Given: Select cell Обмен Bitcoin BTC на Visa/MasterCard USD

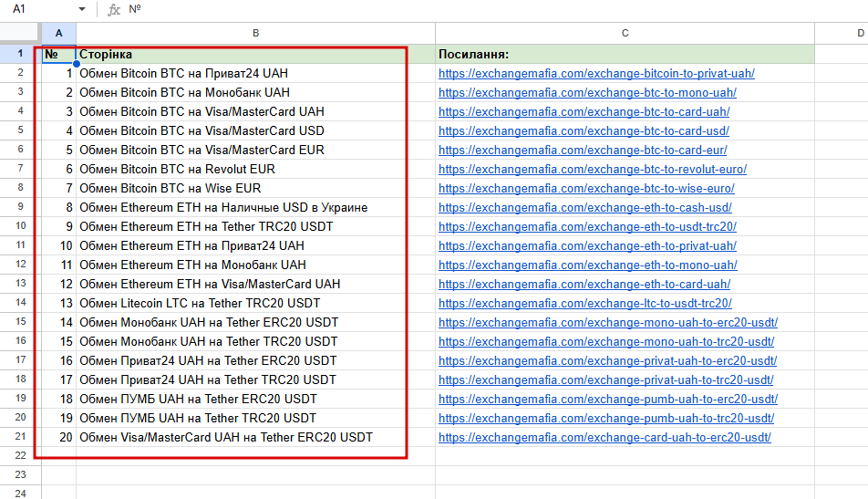Looking at the screenshot, I should coord(255,130).
